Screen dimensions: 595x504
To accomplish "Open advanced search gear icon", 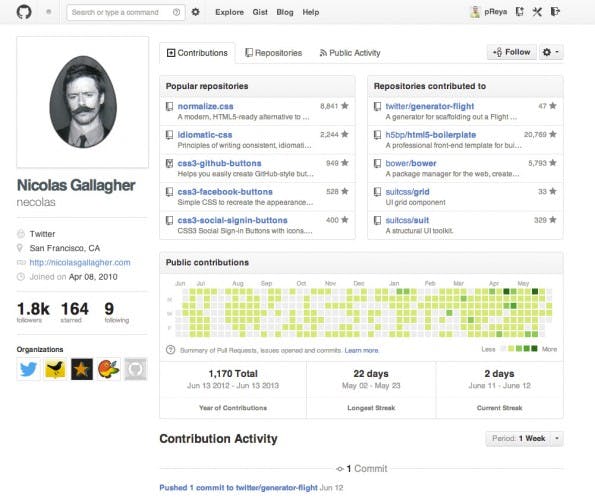I will (x=195, y=12).
